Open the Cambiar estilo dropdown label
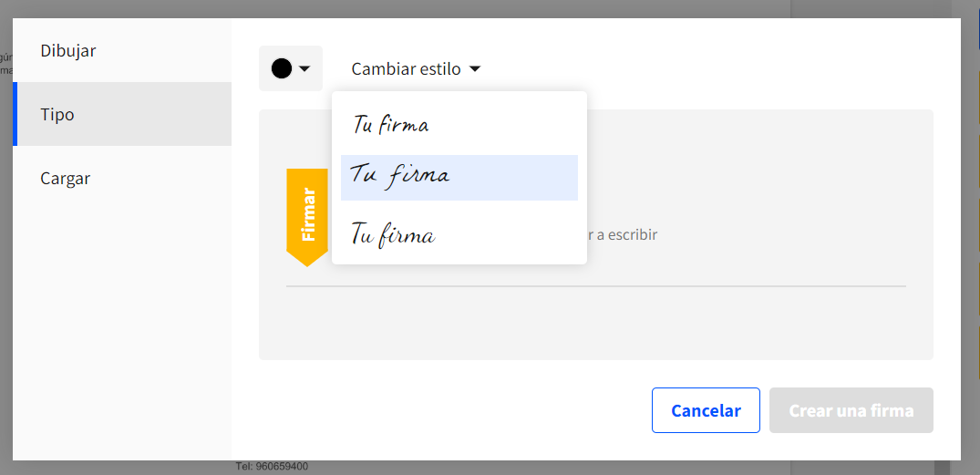The width and height of the screenshot is (980, 475). [x=406, y=68]
